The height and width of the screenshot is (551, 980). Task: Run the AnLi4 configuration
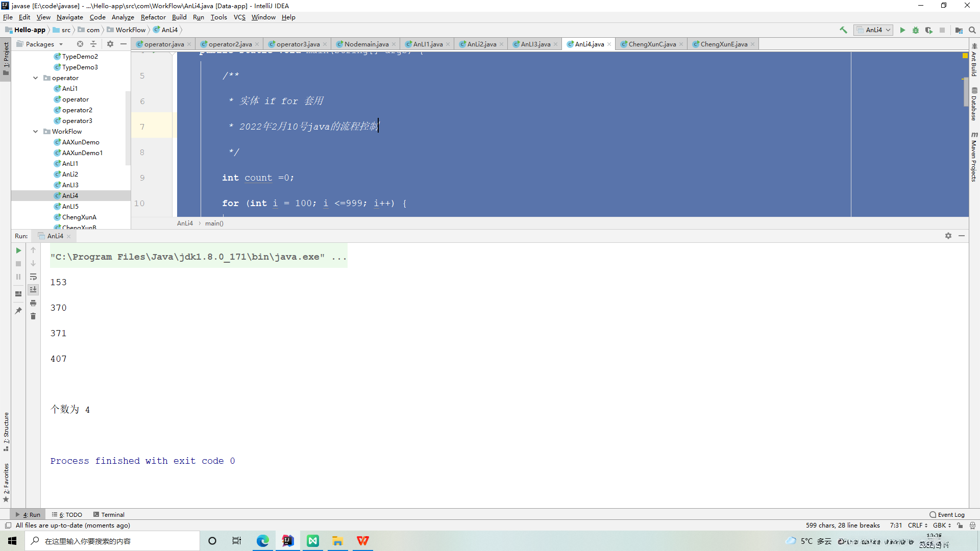(x=903, y=30)
